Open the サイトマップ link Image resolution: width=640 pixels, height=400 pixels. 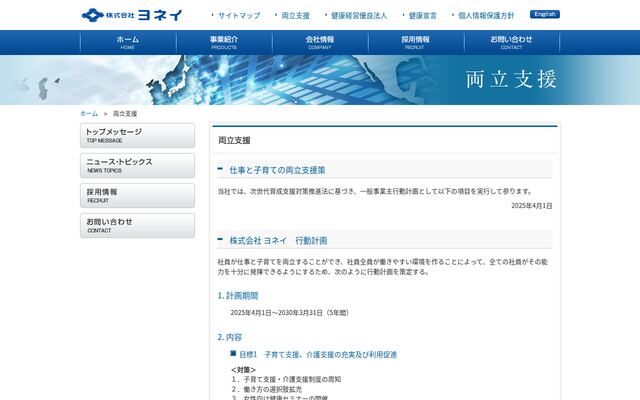coord(239,16)
